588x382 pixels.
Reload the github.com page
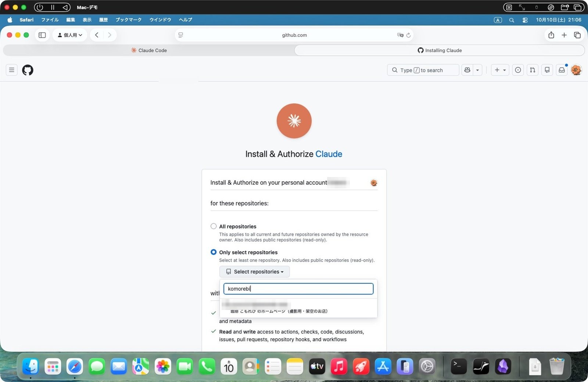pos(408,35)
